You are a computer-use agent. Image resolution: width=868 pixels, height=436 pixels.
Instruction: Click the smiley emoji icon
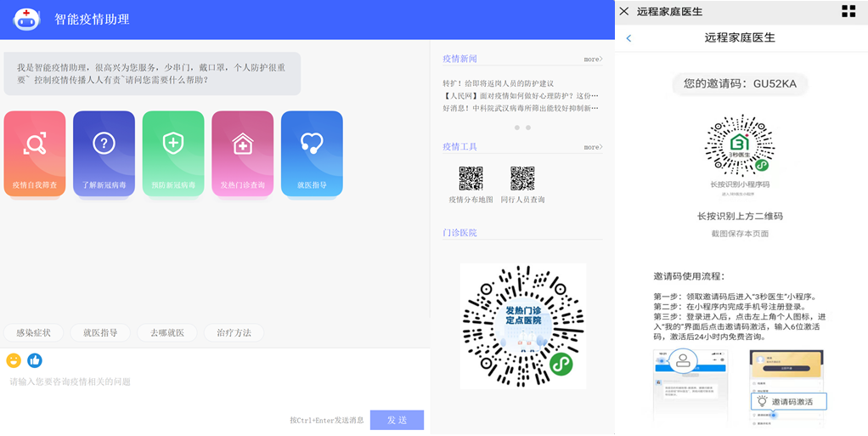pyautogui.click(x=14, y=360)
